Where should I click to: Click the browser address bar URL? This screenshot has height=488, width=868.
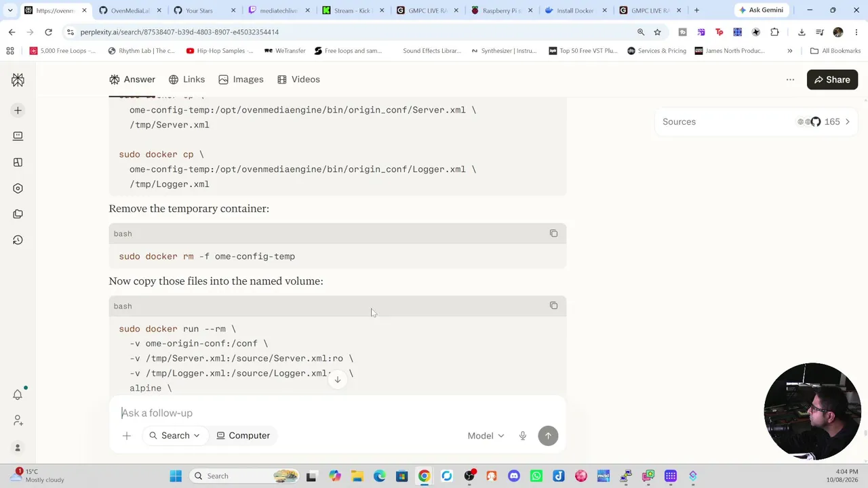point(179,32)
